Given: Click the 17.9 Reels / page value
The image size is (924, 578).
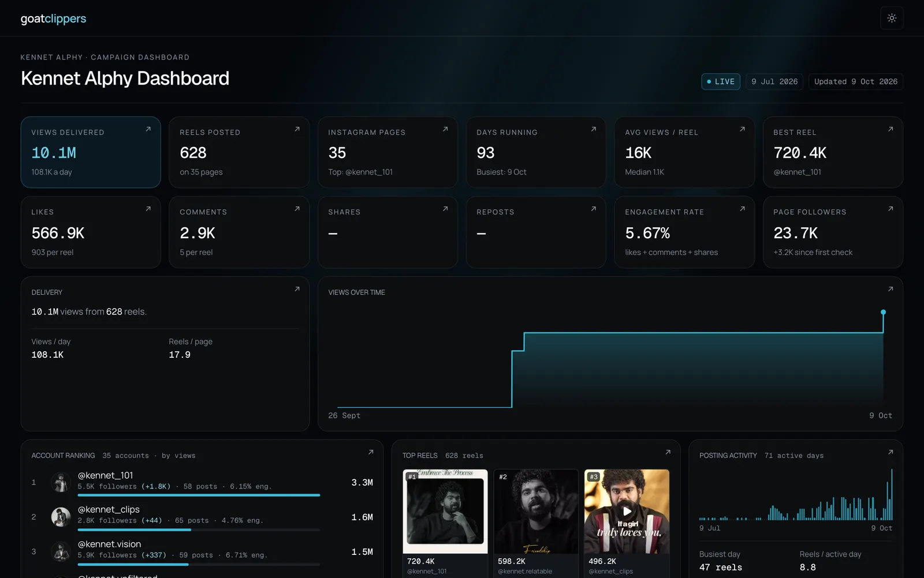Looking at the screenshot, I should [x=180, y=355].
